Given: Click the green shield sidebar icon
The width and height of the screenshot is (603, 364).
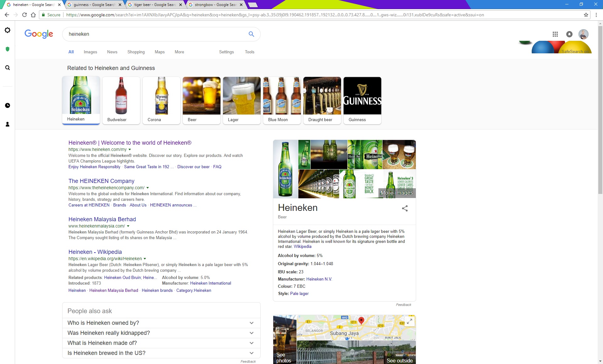Looking at the screenshot, I should (8, 49).
